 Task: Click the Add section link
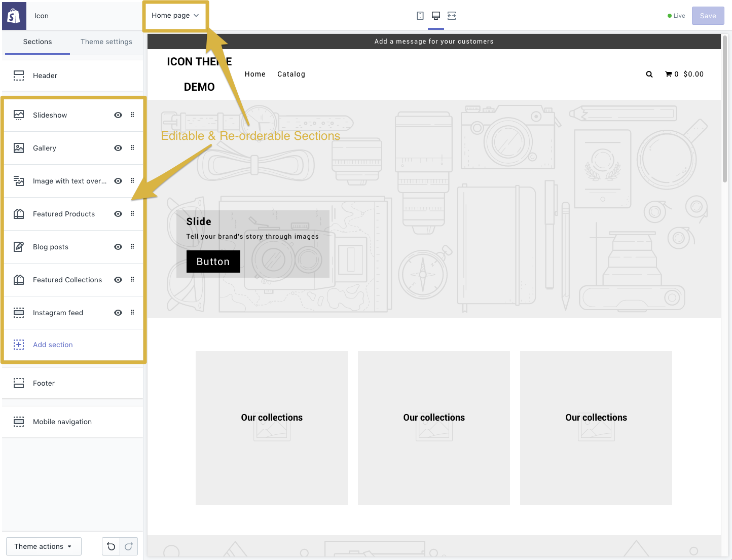click(53, 345)
